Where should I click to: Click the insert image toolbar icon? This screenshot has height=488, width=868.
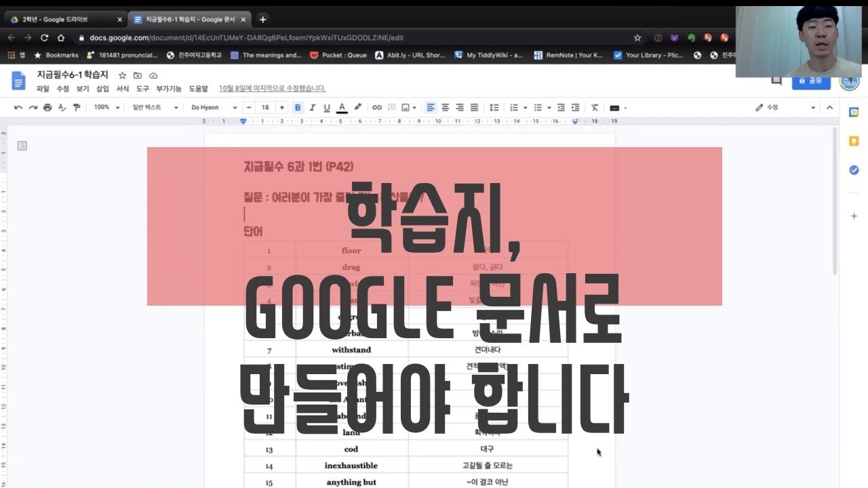click(x=406, y=107)
